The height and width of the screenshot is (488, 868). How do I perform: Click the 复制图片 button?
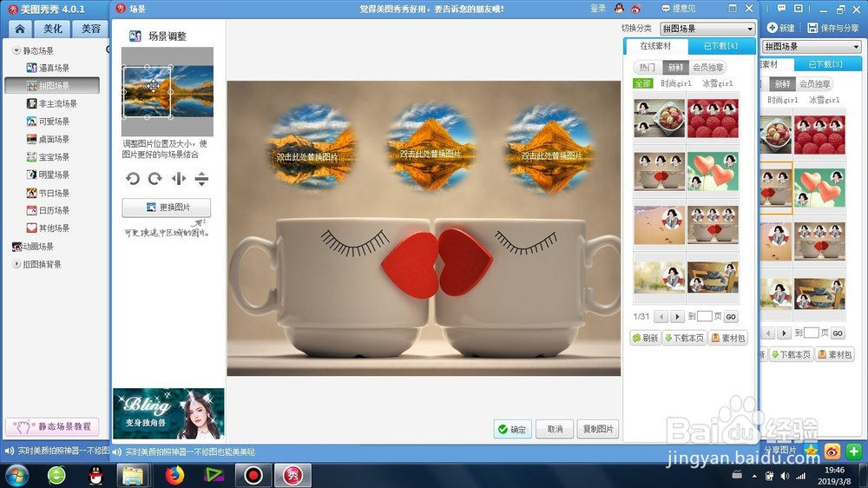(x=598, y=429)
